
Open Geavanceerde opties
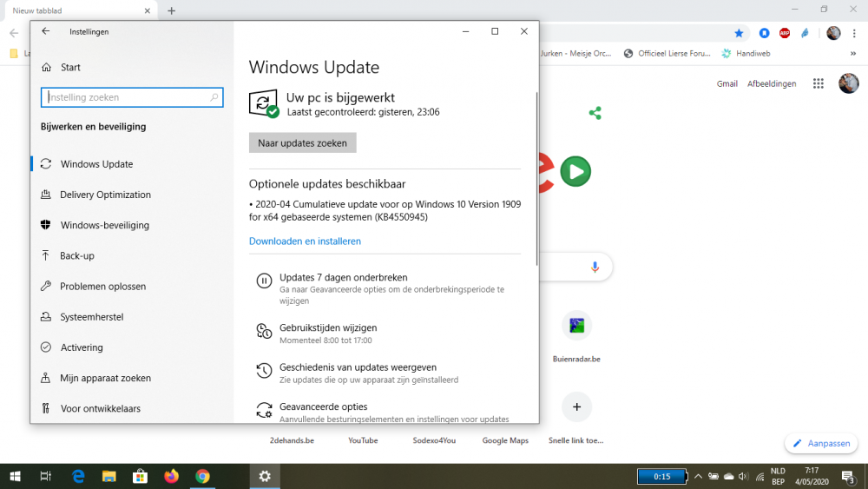click(x=323, y=406)
